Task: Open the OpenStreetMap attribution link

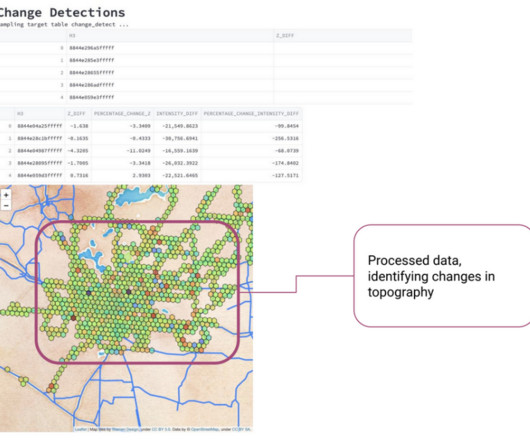Action: [205, 429]
